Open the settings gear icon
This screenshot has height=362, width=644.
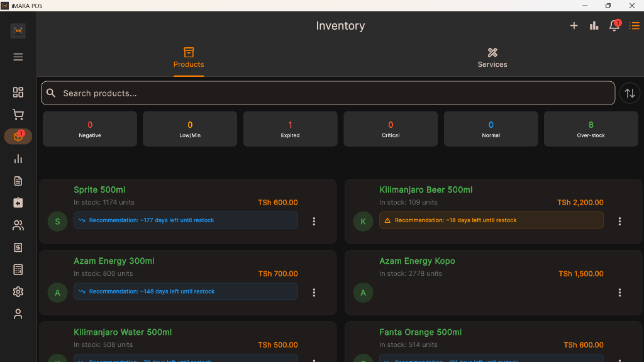click(x=18, y=291)
